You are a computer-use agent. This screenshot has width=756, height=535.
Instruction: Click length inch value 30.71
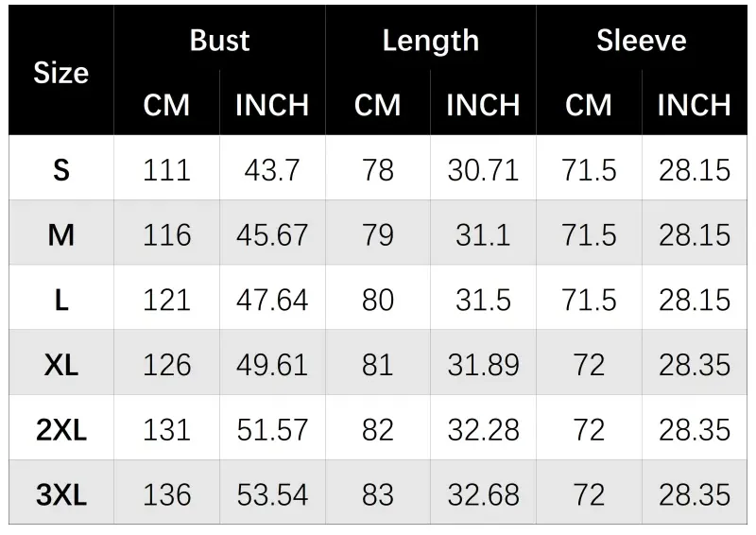click(483, 170)
